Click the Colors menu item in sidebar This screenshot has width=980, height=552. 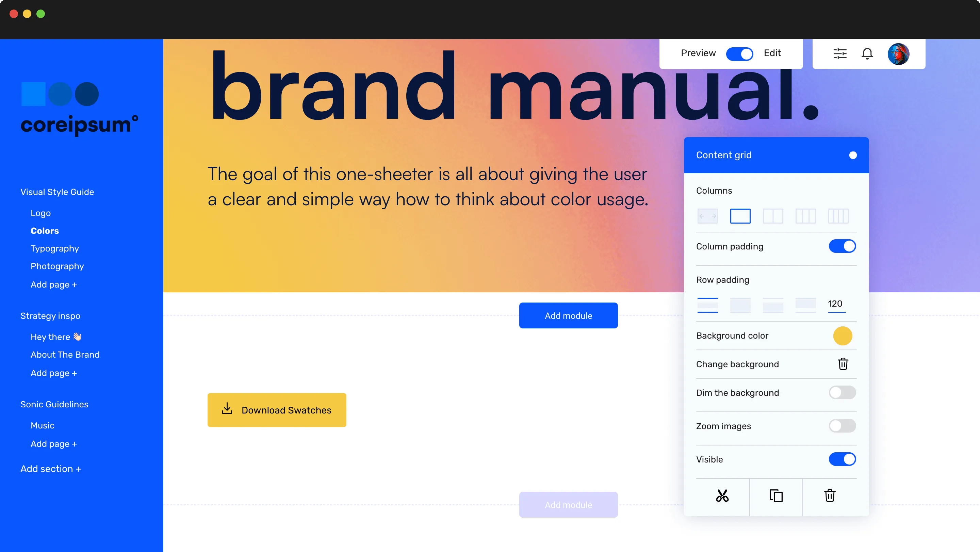tap(45, 230)
